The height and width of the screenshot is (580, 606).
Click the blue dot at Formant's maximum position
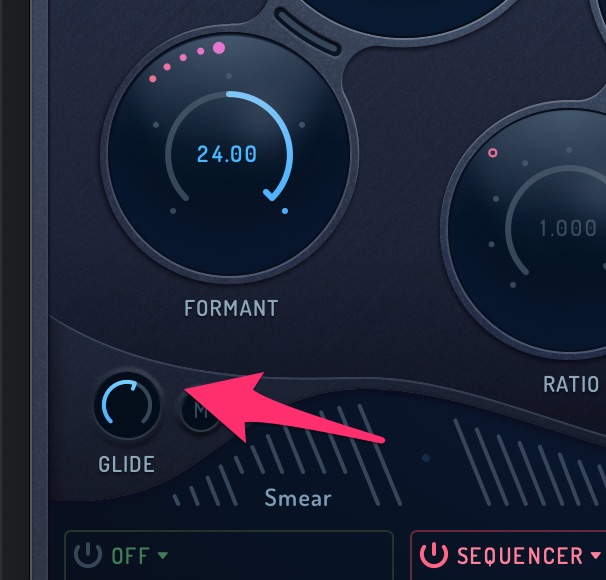pyautogui.click(x=285, y=211)
